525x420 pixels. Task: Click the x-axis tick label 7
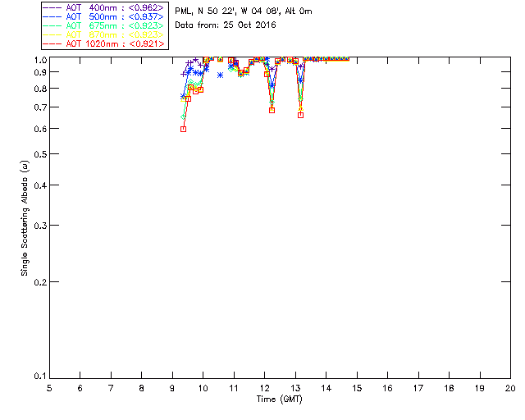point(111,389)
